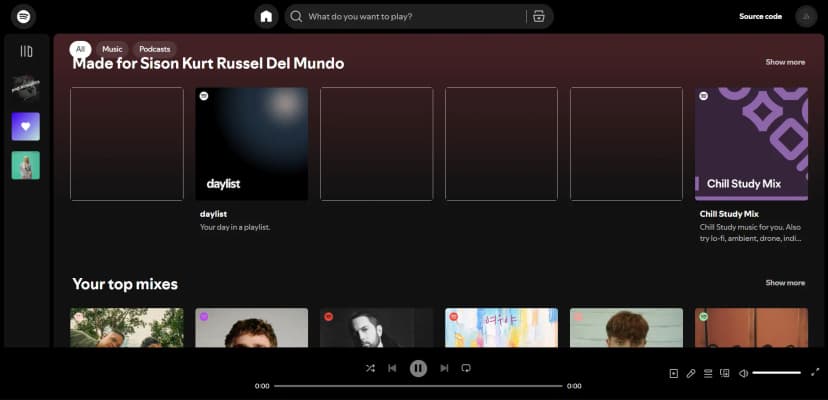
Task: Open the orange-toned top mix card
Action: click(x=751, y=328)
